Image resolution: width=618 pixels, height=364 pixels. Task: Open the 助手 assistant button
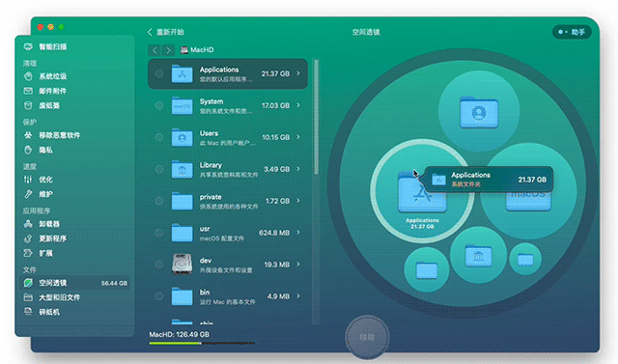point(572,32)
